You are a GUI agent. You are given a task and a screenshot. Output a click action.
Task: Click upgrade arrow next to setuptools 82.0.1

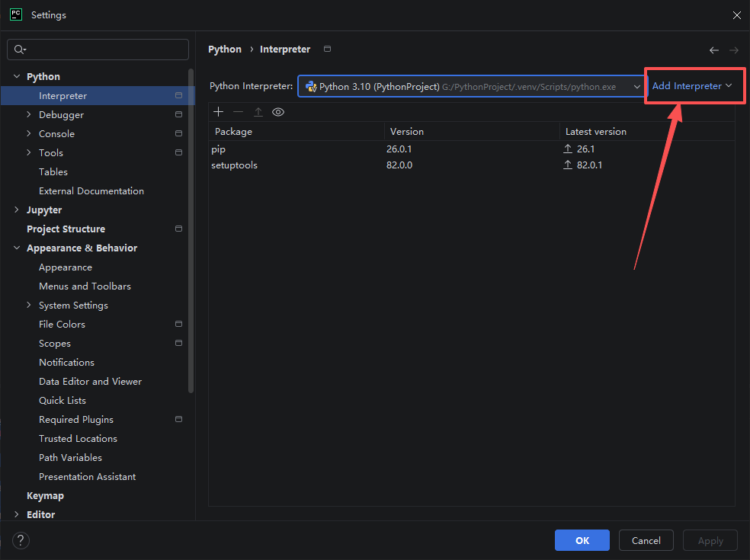click(568, 165)
